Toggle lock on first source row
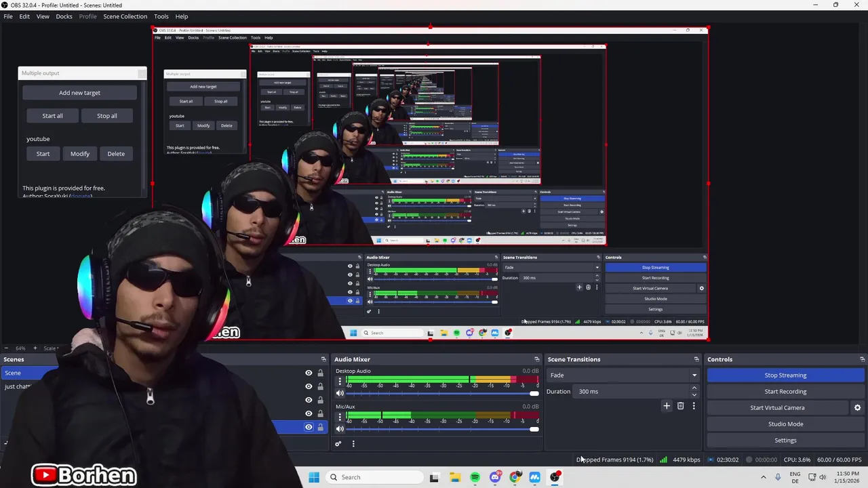Viewport: 868px width, 488px height. (320, 373)
